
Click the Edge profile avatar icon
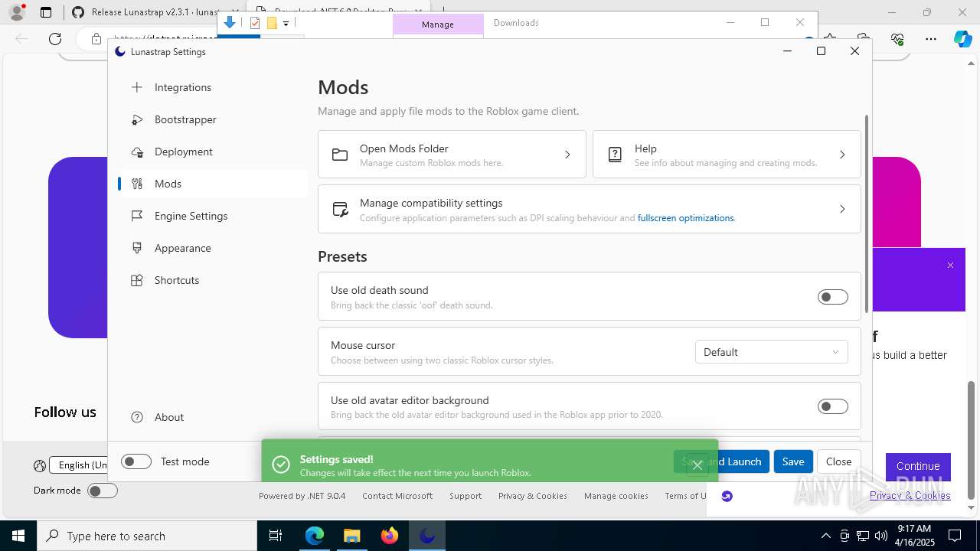17,12
